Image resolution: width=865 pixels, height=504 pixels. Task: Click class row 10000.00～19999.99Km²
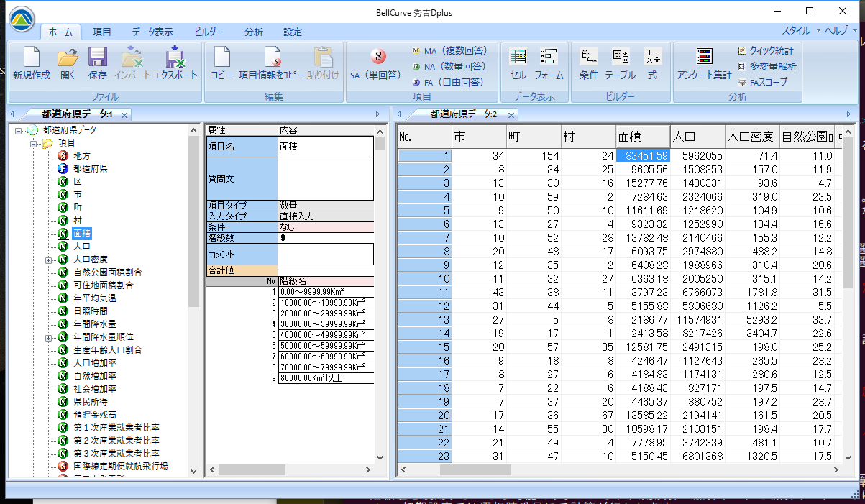click(326, 302)
